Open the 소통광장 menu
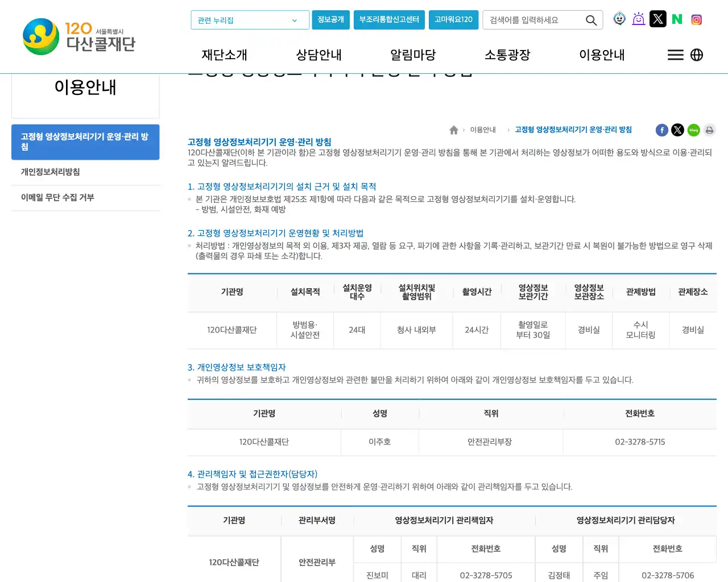The width and height of the screenshot is (728, 582). tap(507, 55)
